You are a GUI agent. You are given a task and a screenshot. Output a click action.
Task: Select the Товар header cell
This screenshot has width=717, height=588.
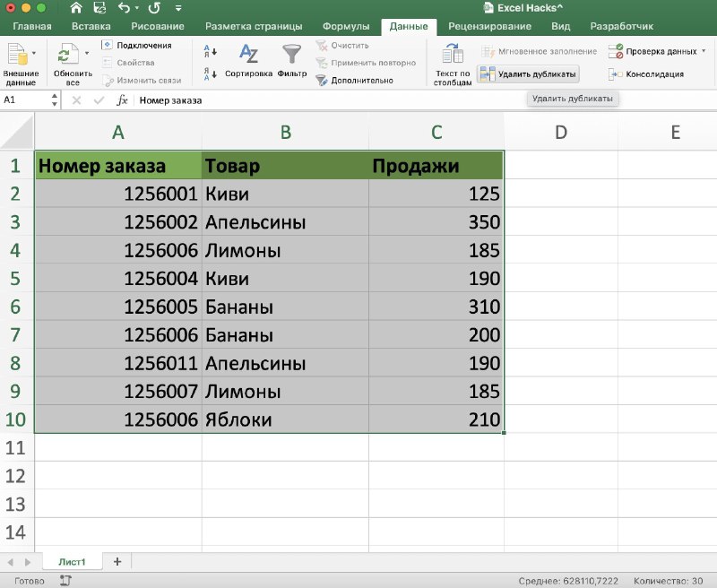(285, 166)
